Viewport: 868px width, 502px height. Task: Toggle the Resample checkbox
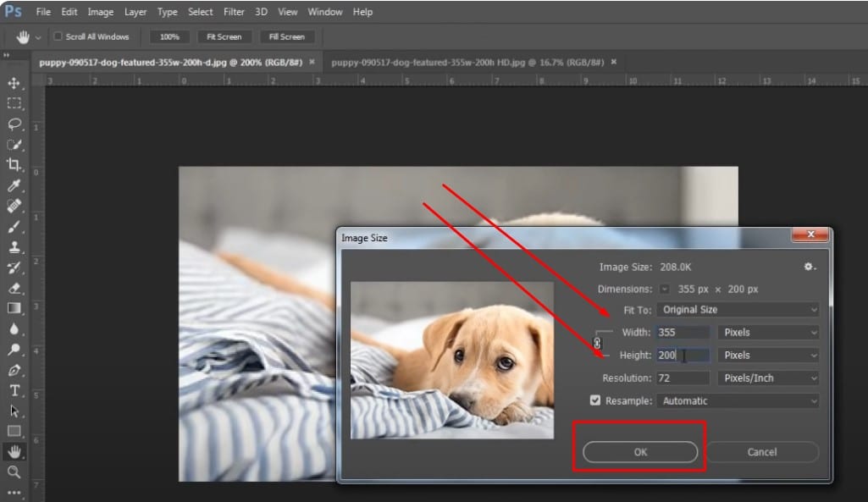595,400
